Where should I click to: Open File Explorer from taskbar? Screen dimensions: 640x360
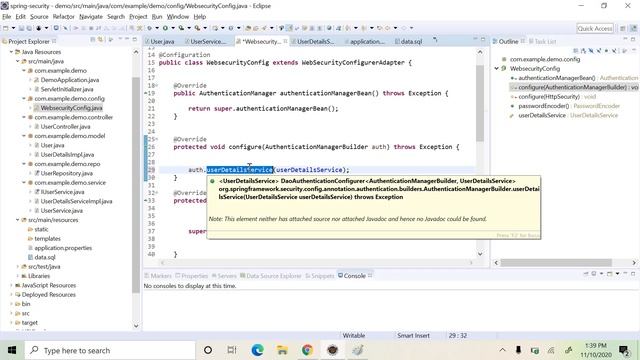(282, 350)
